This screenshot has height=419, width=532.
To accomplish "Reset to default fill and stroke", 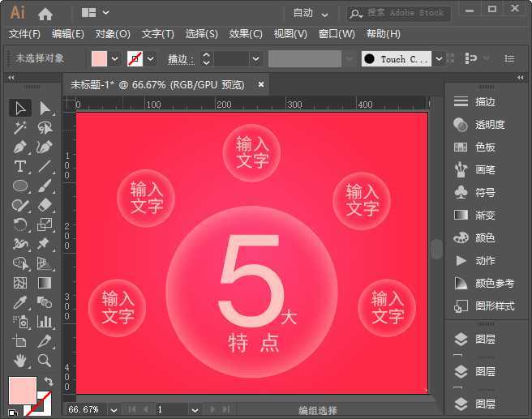I will pyautogui.click(x=14, y=410).
